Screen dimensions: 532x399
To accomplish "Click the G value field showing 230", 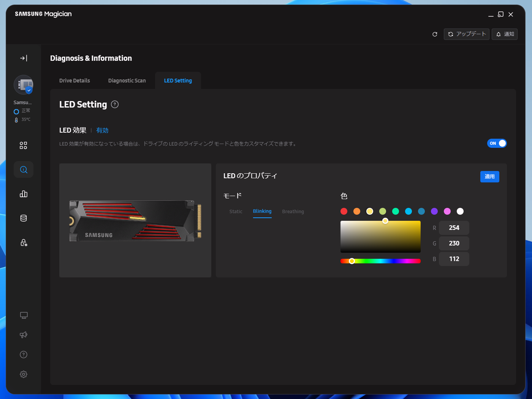I will coord(454,244).
